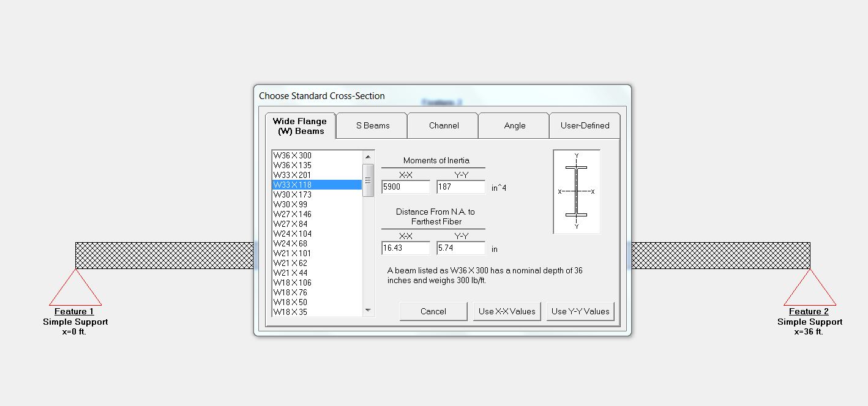Click the X-X moment of inertia field
This screenshot has height=406, width=868.
click(405, 187)
